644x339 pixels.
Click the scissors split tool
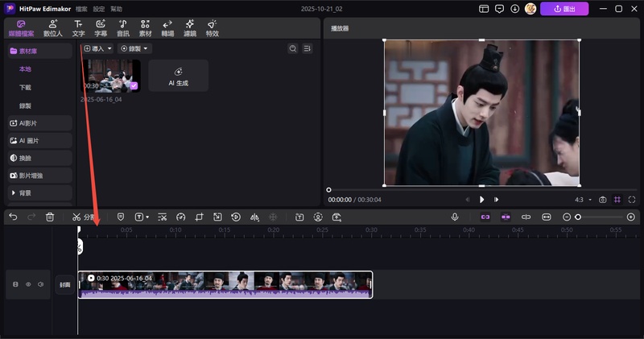[76, 217]
